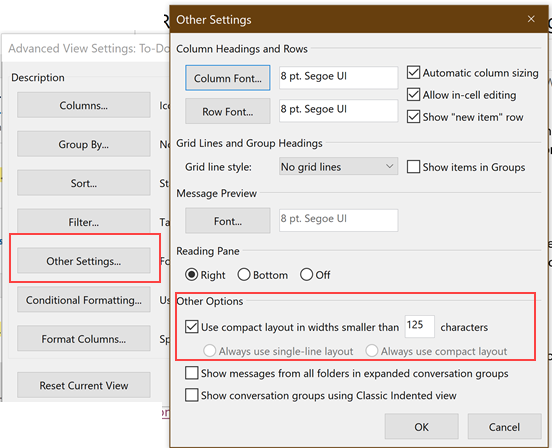Click the message preview font field
This screenshot has height=448, width=552.
[x=338, y=220]
